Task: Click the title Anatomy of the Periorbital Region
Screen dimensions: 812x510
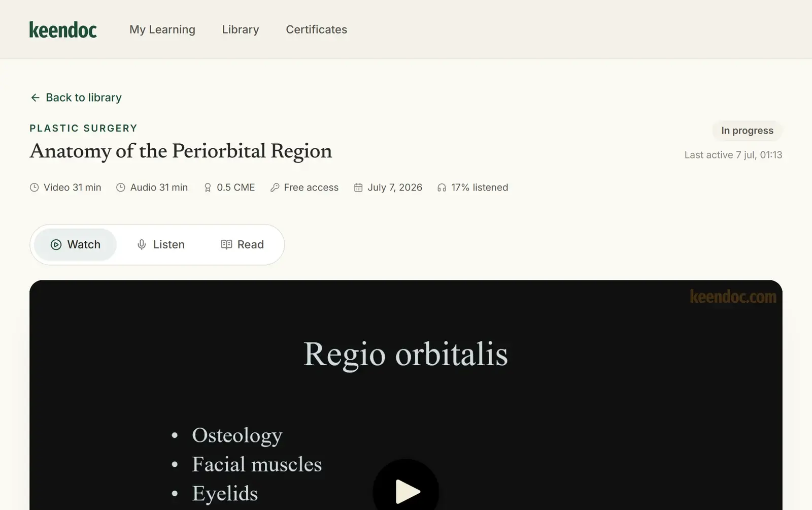Action: [181, 151]
